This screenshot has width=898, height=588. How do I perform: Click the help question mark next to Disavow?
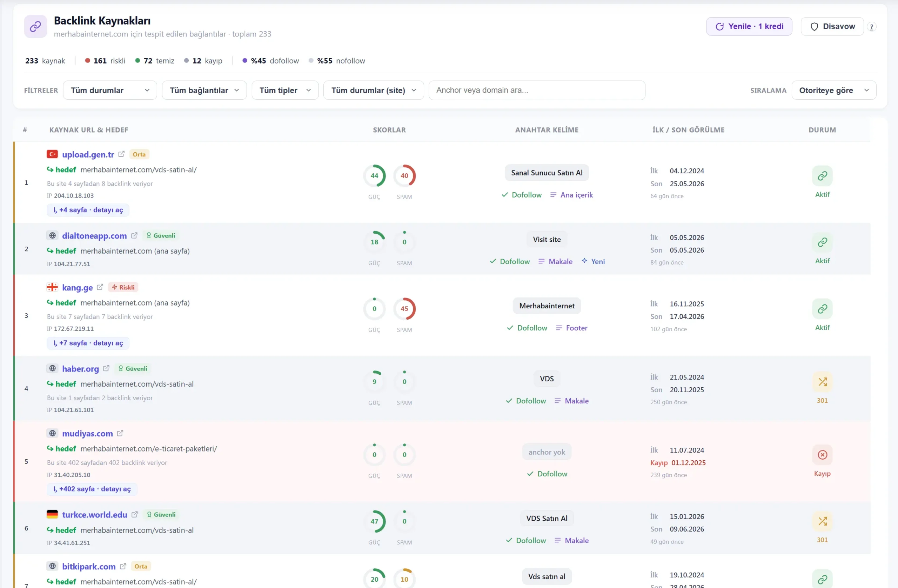[x=871, y=27]
